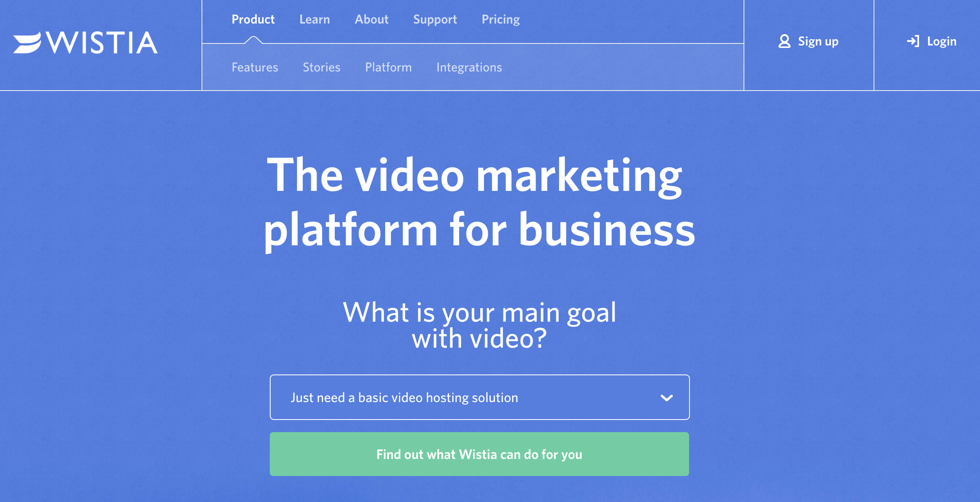View the Pricing page
This screenshot has width=980, height=502.
click(501, 19)
